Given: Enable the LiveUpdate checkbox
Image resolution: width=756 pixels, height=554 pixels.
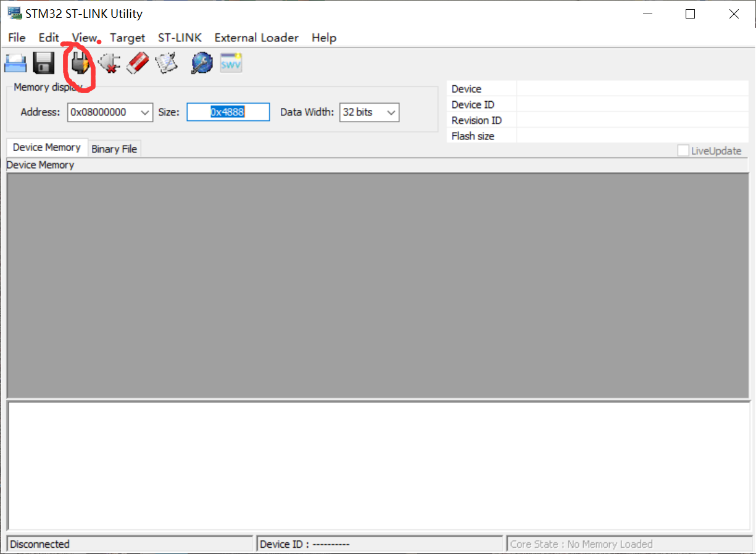Looking at the screenshot, I should [x=683, y=151].
